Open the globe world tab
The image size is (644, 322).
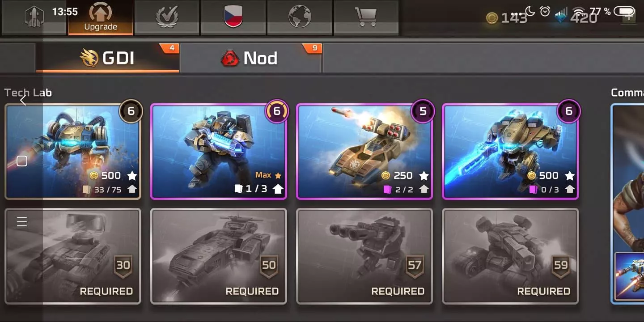click(x=299, y=17)
